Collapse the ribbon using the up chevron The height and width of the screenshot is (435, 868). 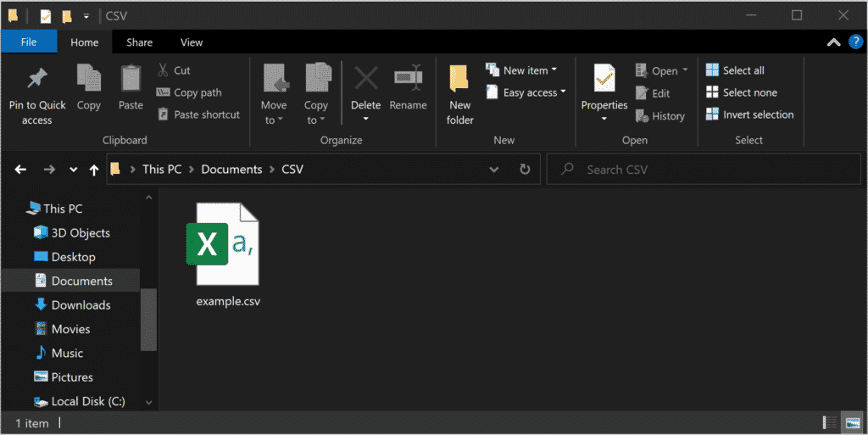[833, 42]
